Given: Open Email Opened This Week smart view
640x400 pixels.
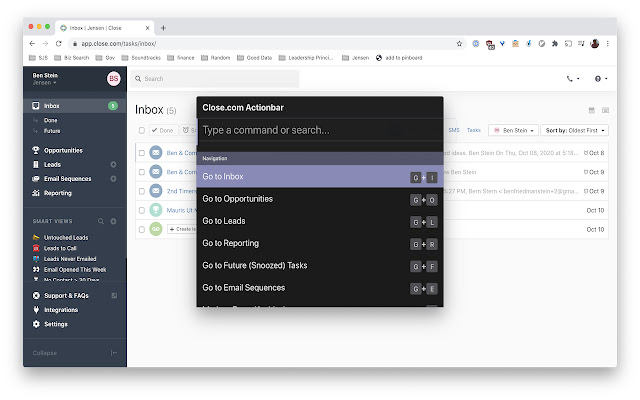Looking at the screenshot, I should point(75,269).
